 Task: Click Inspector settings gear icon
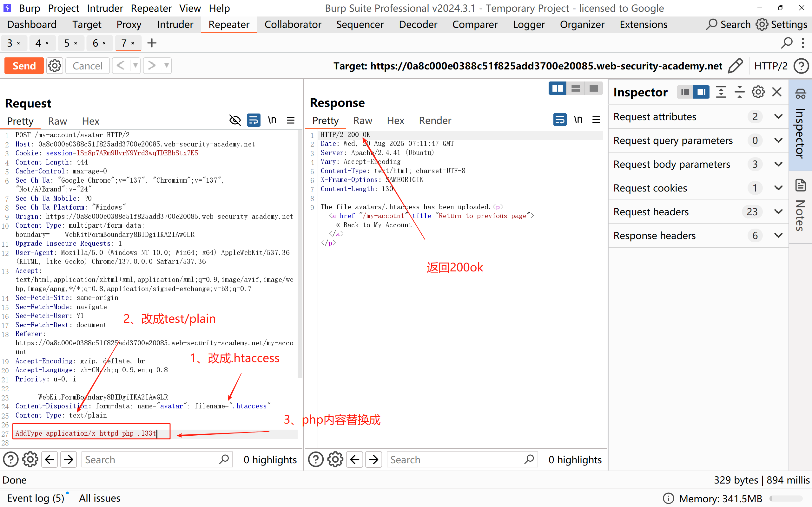758,92
